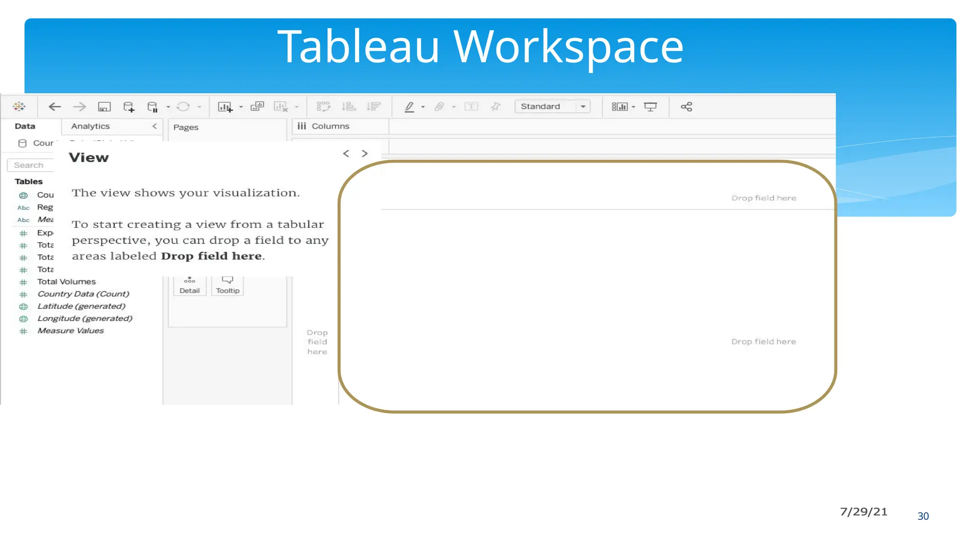The height and width of the screenshot is (551, 980).
Task: Go to the previous tooltip with left chevron
Action: click(x=346, y=154)
